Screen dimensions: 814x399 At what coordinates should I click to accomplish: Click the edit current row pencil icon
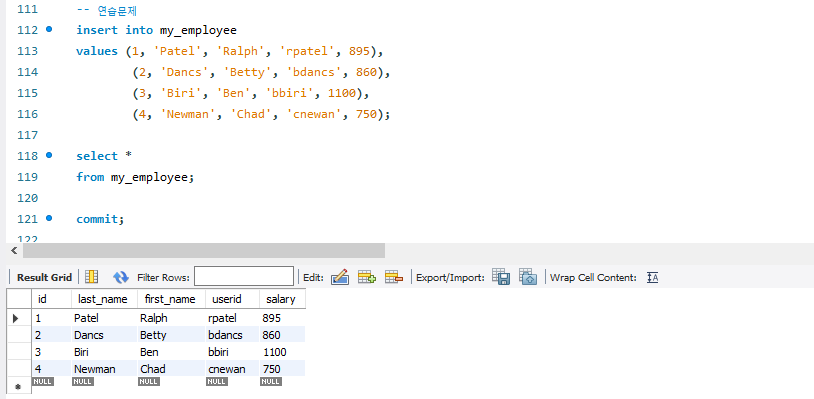[x=340, y=277]
